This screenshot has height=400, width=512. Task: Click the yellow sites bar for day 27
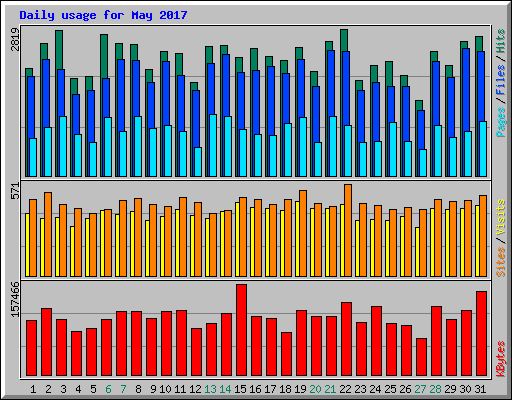tap(417, 252)
